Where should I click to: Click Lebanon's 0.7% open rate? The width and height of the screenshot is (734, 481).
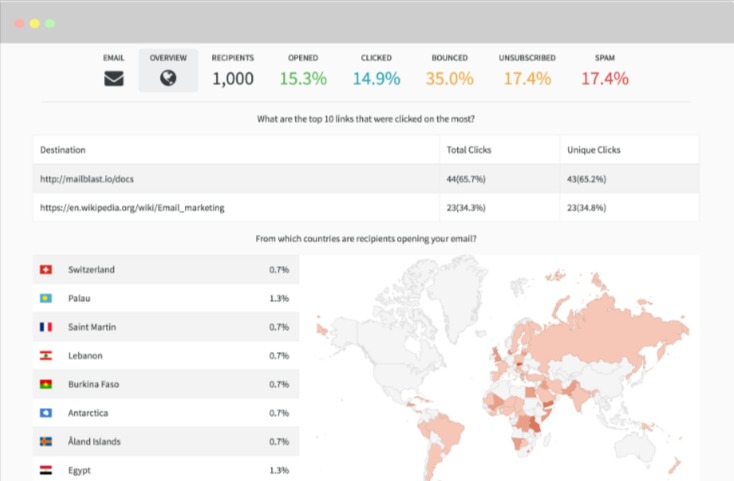[279, 356]
